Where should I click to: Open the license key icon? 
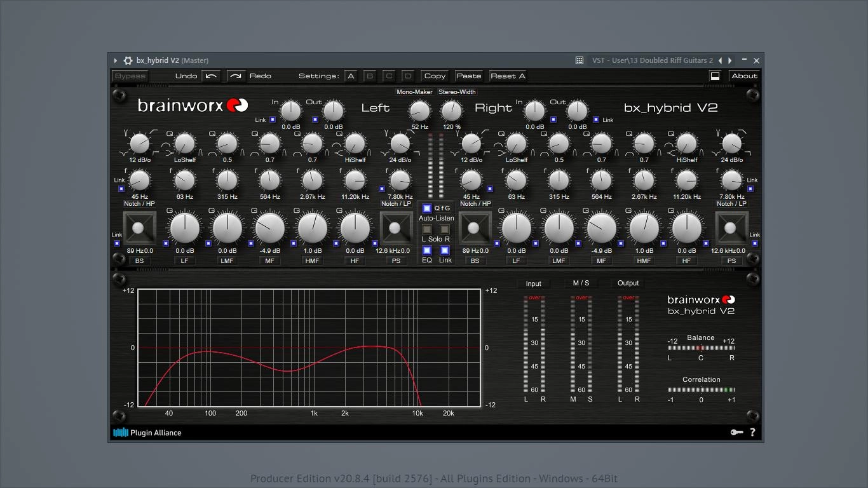click(736, 433)
